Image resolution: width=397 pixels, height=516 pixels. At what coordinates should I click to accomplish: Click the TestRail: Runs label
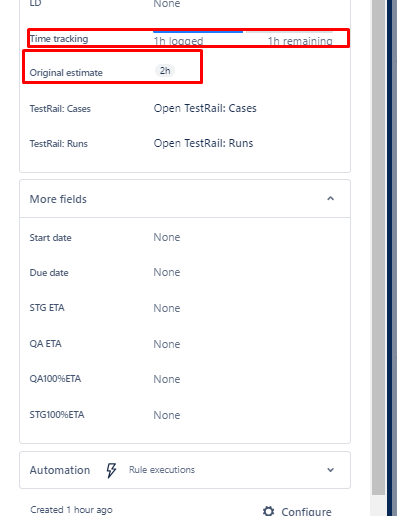click(59, 144)
